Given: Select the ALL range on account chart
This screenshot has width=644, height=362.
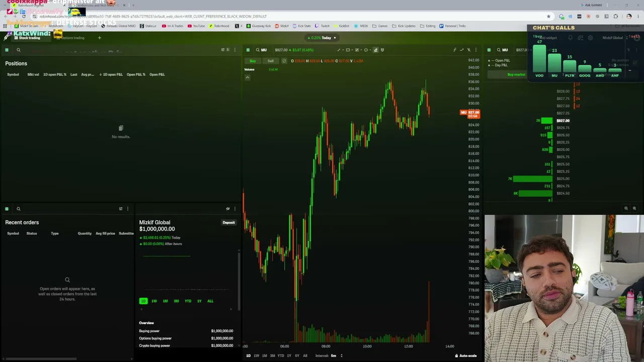Looking at the screenshot, I should 210,301.
